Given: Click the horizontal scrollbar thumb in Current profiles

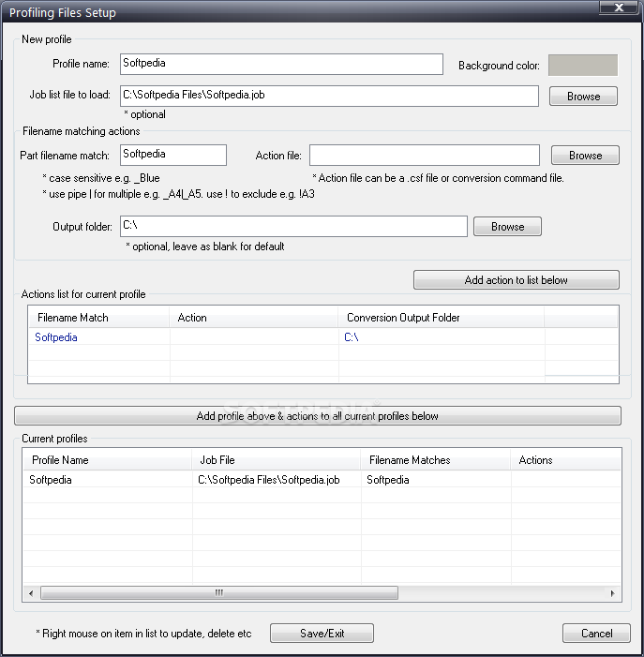Looking at the screenshot, I should [x=219, y=593].
